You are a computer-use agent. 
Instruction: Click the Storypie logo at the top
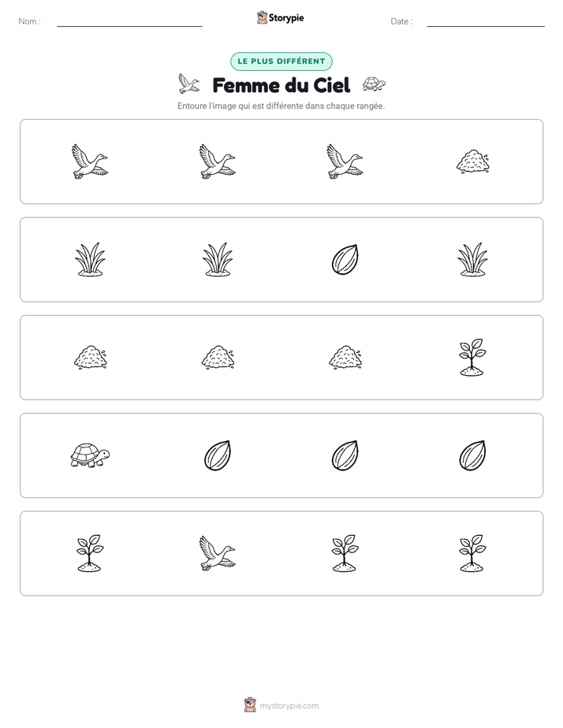(x=280, y=18)
